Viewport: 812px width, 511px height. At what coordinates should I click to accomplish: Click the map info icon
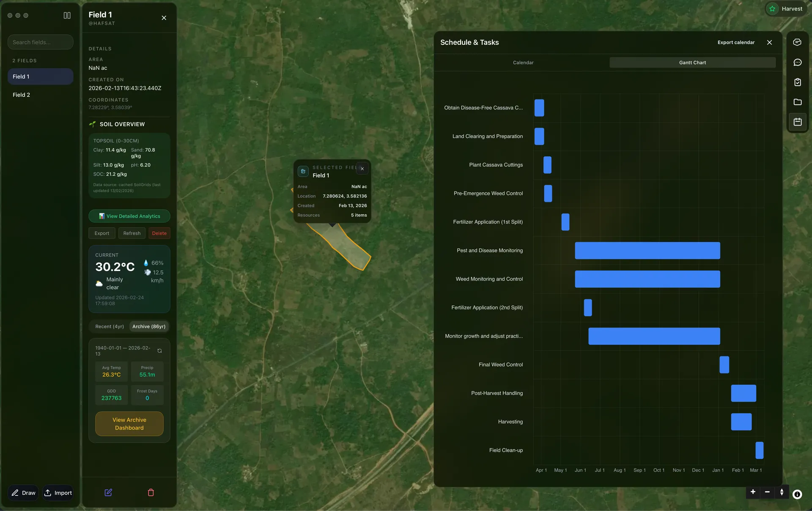[797, 494]
